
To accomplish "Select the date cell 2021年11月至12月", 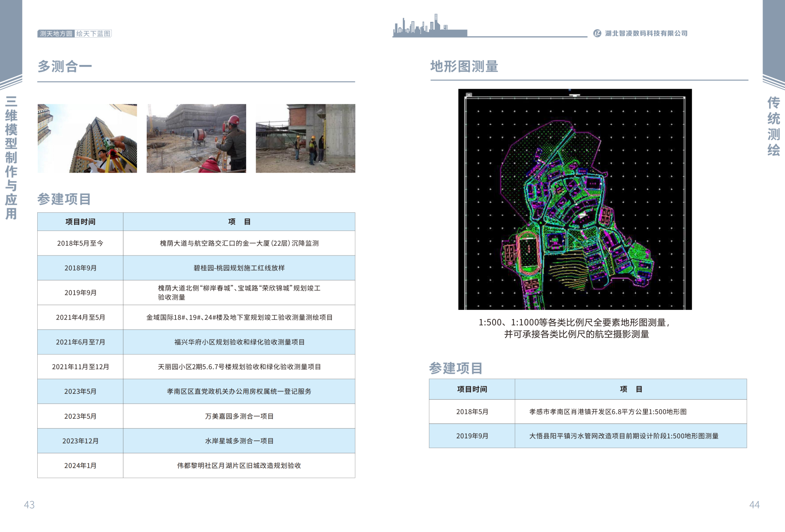I will pos(80,367).
